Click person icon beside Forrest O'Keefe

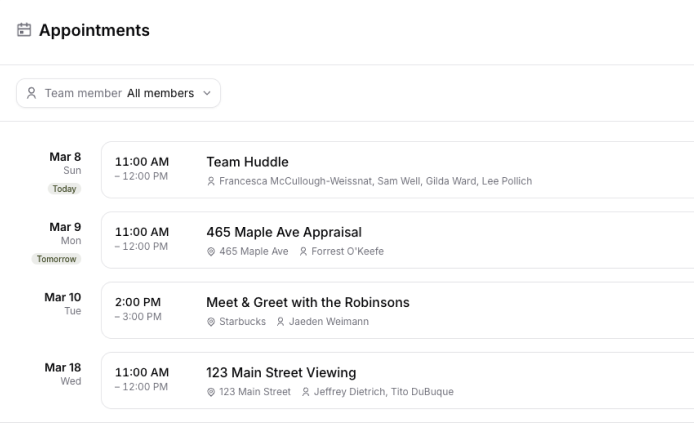coord(303,252)
